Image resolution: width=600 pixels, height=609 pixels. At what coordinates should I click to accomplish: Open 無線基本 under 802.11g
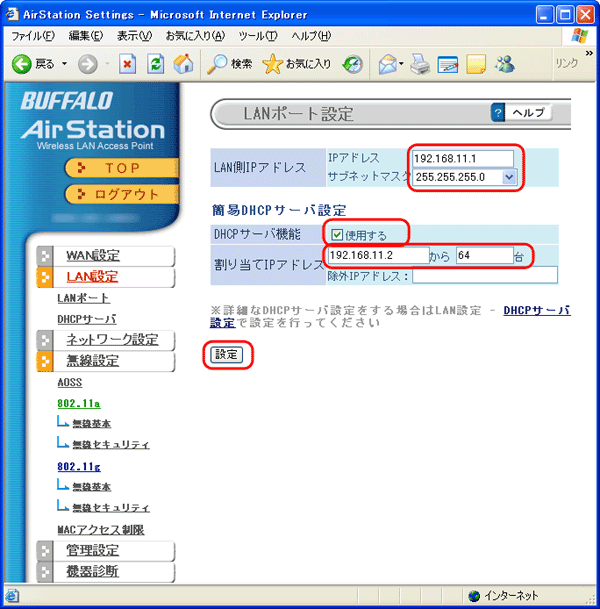[x=92, y=487]
